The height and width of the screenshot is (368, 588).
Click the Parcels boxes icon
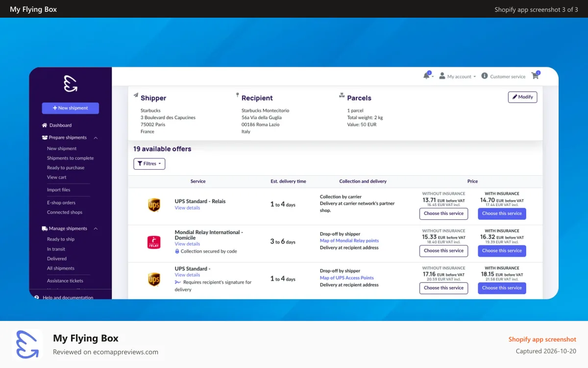342,96
